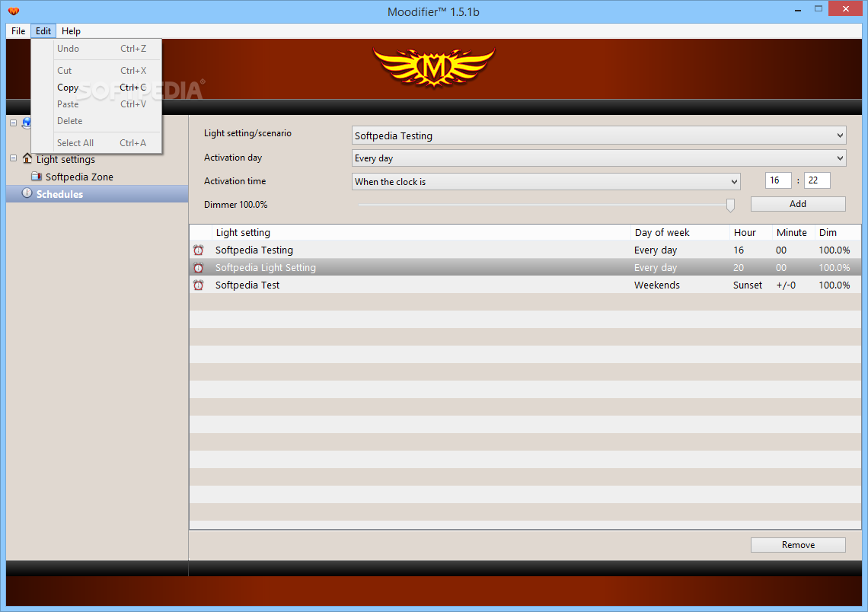868x612 pixels.
Task: Open the Activation time dropdown
Action: pyautogui.click(x=546, y=181)
